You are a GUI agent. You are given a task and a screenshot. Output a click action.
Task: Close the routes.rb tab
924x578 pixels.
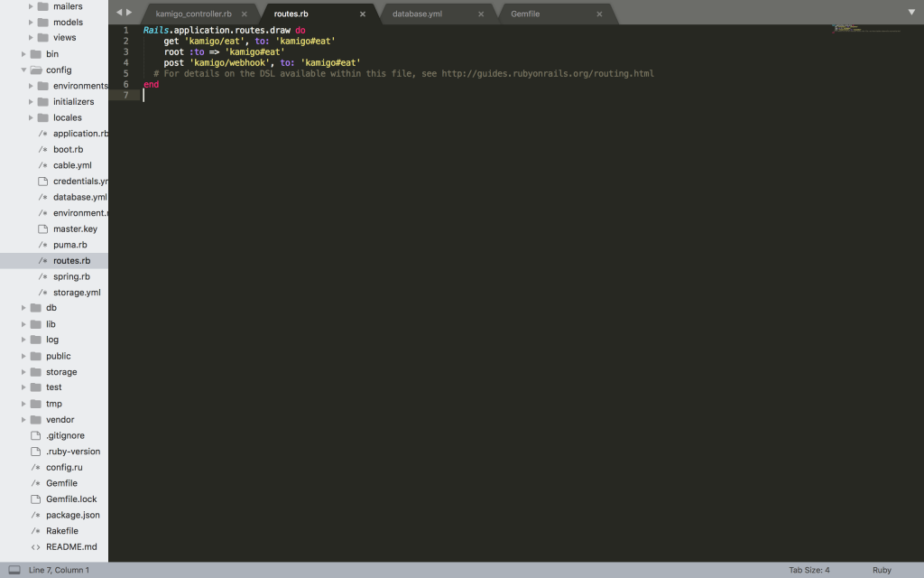click(363, 14)
